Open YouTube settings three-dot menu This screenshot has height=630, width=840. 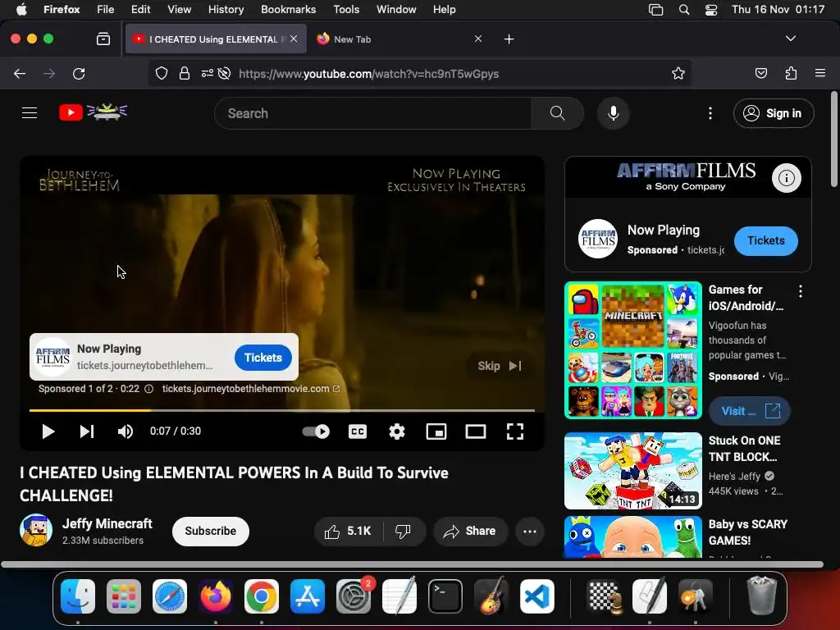[710, 113]
